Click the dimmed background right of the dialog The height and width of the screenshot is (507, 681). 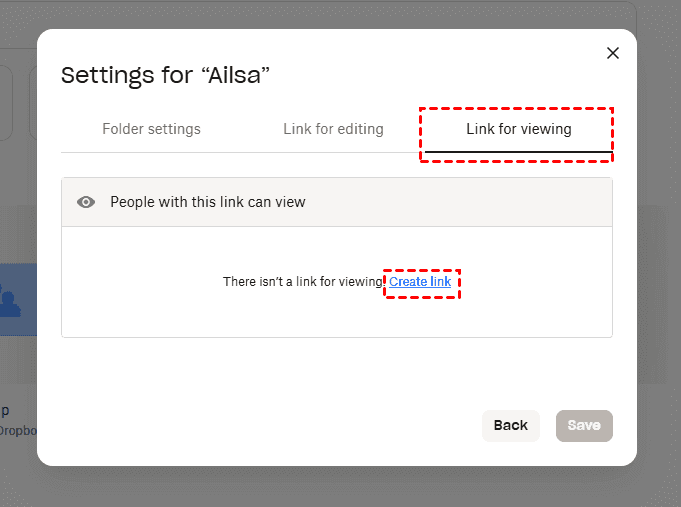[x=659, y=250]
